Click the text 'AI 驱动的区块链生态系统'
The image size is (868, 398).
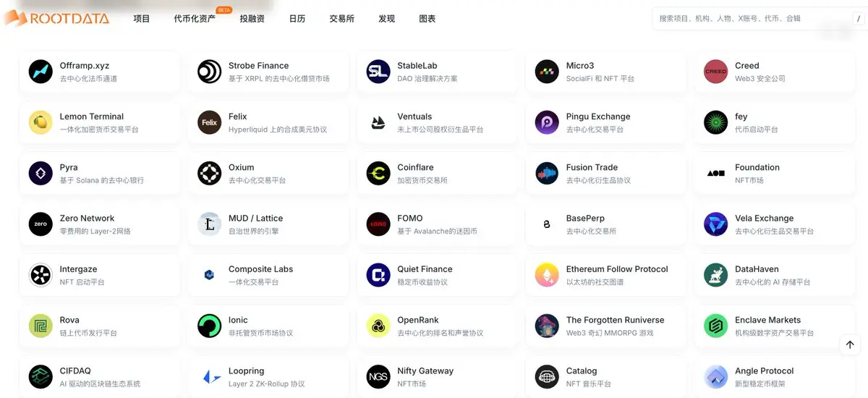(100, 384)
